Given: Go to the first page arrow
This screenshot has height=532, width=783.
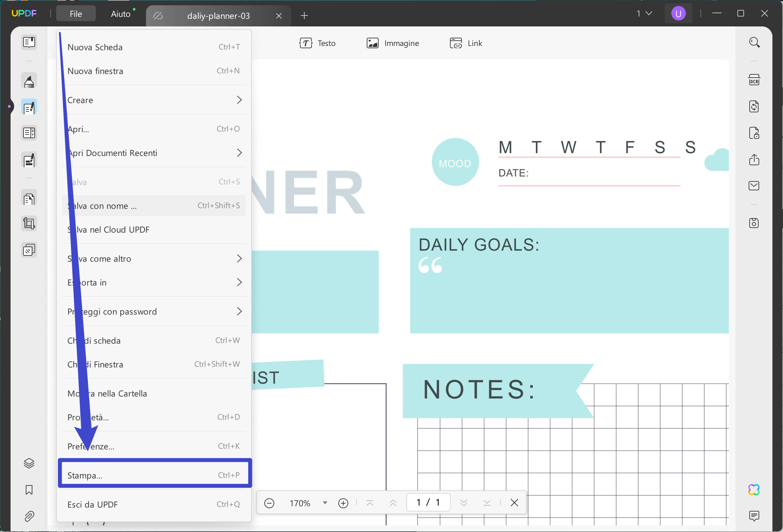Looking at the screenshot, I should tap(370, 503).
